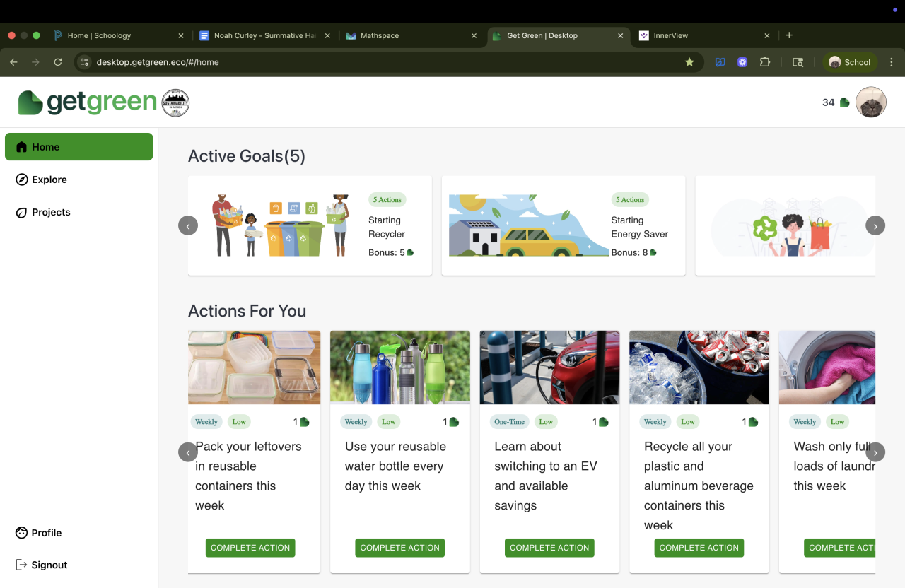Image resolution: width=905 pixels, height=588 pixels.
Task: Click the Actions For You heading
Action: click(x=247, y=311)
